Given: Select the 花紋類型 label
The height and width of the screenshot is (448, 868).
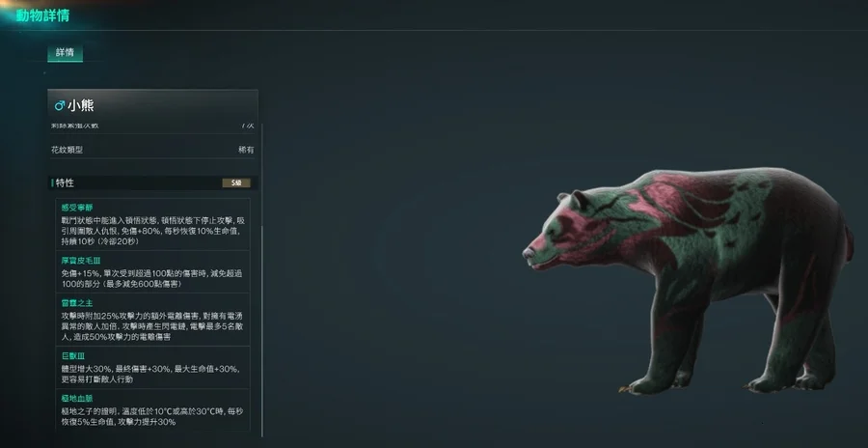Looking at the screenshot, I should tap(67, 150).
